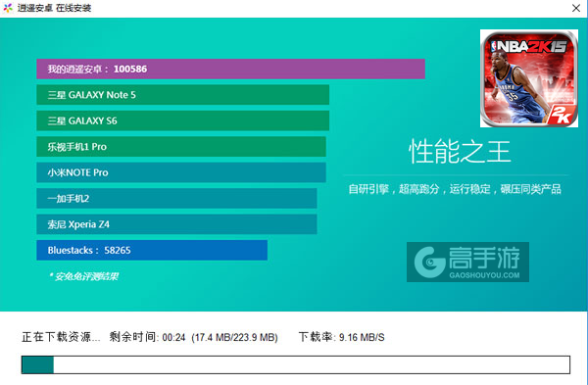Close the 逍遥安卓 installer window
588x385 pixels.
pos(576,8)
